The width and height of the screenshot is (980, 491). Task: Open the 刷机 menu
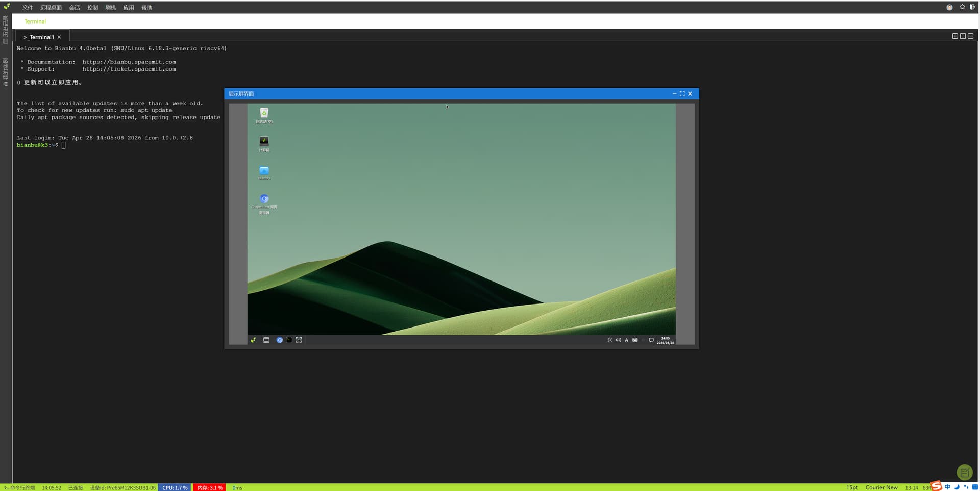(x=110, y=8)
